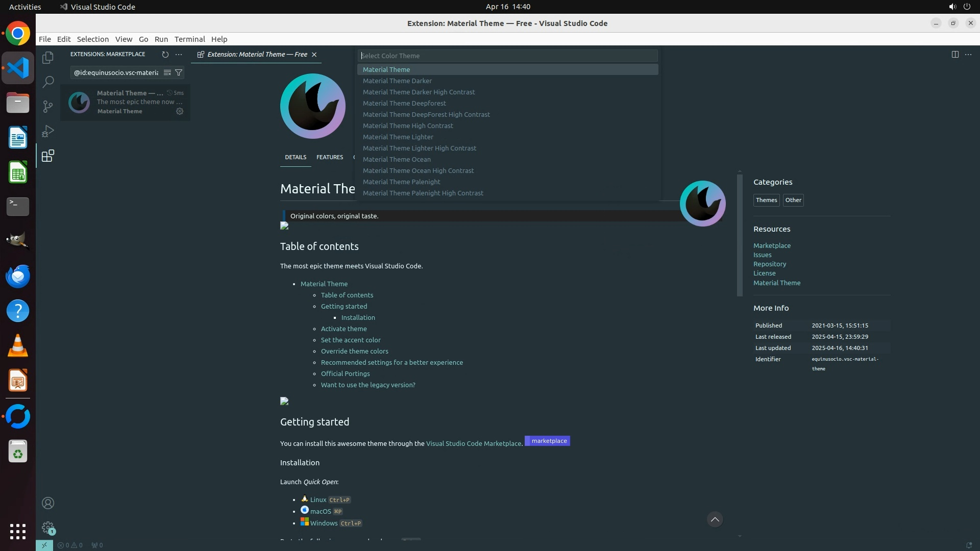
Task: Click the Extensions view icon
Action: [48, 156]
